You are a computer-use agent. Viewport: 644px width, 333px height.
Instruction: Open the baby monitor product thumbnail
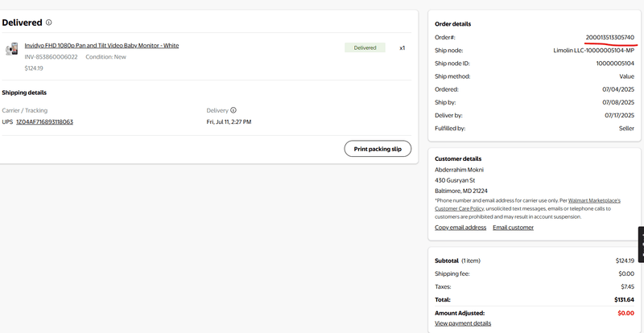11,49
